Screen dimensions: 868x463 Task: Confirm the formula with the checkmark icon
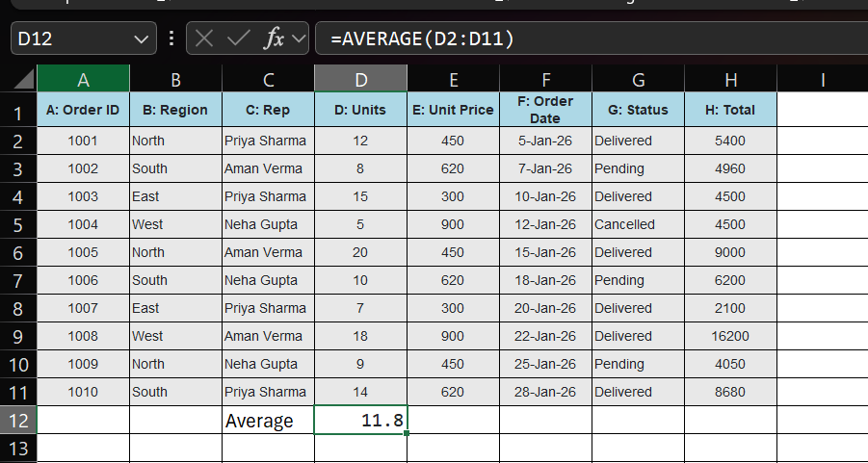239,39
